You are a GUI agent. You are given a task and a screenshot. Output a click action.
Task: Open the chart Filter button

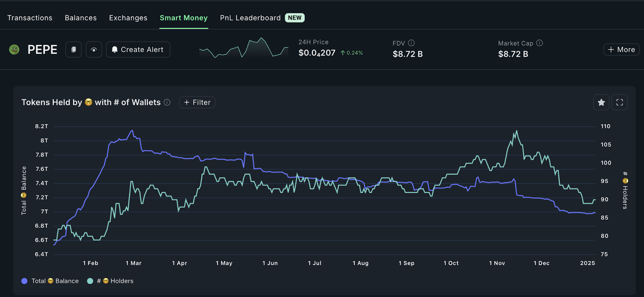[197, 103]
